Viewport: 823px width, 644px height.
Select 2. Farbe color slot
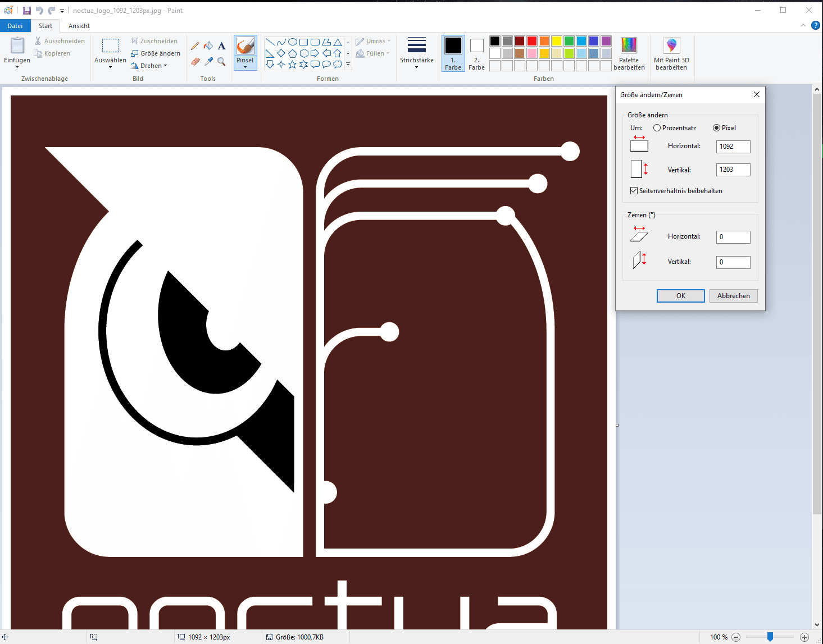(476, 54)
